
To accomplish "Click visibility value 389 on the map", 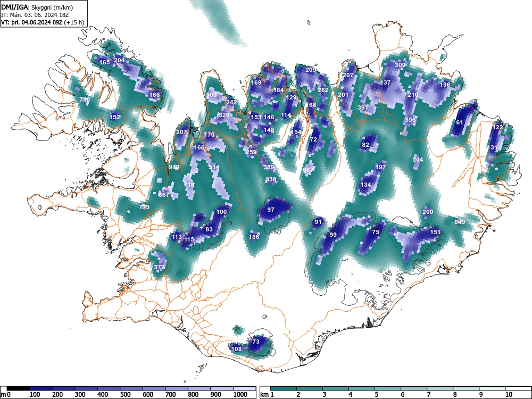I will pyautogui.click(x=269, y=167).
